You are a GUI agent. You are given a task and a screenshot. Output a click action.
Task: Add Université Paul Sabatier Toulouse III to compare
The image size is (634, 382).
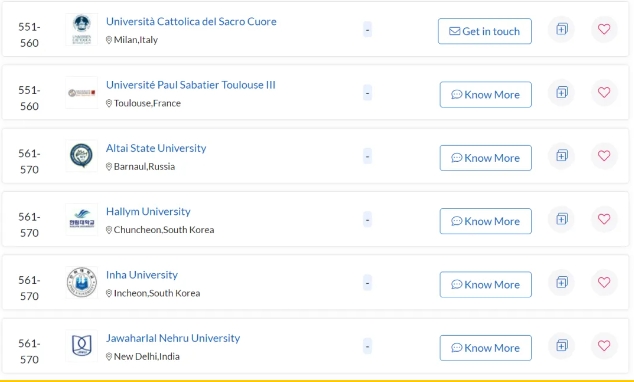coord(562,93)
